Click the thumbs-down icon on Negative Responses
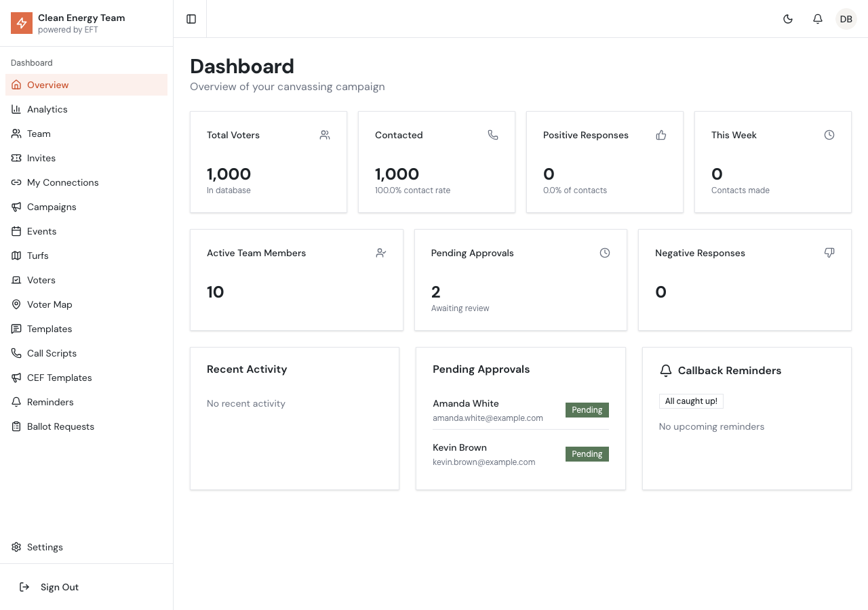This screenshot has height=610, width=868. [829, 252]
